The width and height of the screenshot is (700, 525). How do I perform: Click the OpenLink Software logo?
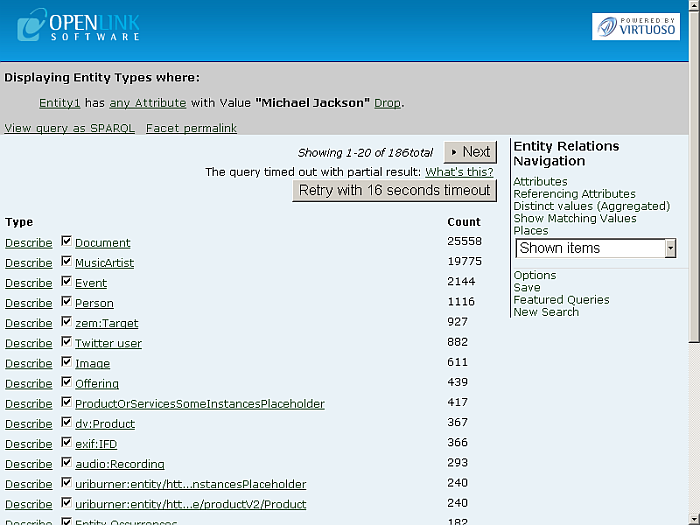point(80,25)
